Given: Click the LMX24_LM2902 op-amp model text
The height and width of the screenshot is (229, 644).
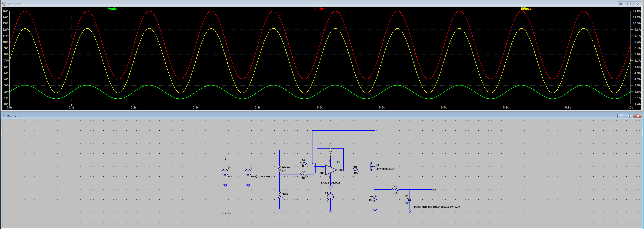Looking at the screenshot, I should pos(330,183).
